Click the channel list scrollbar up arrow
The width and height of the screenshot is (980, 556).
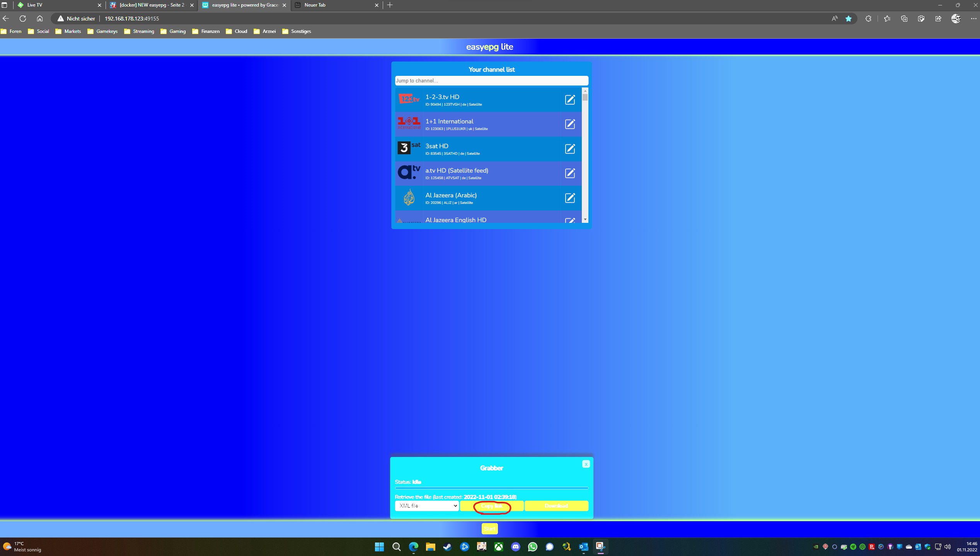pyautogui.click(x=585, y=91)
